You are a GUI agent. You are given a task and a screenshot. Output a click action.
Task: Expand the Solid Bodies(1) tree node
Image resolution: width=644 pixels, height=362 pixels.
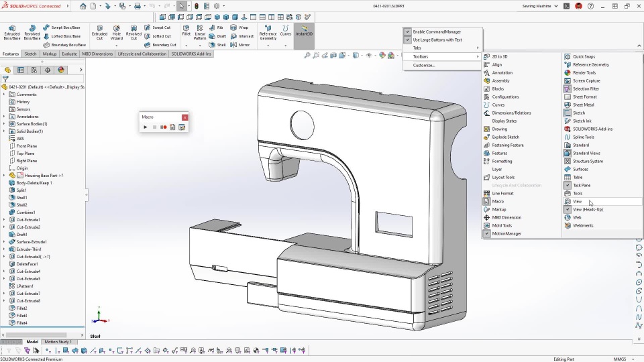4,131
